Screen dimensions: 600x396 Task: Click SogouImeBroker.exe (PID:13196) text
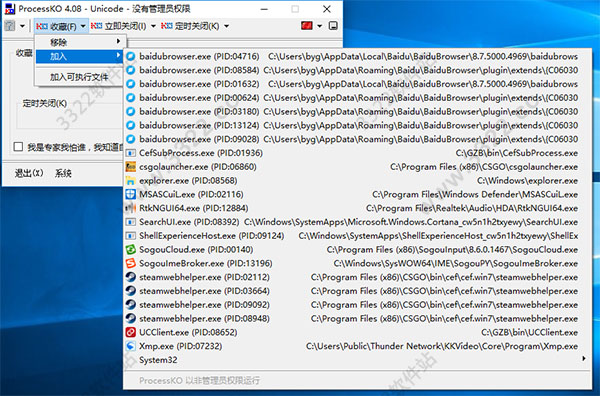click(206, 263)
